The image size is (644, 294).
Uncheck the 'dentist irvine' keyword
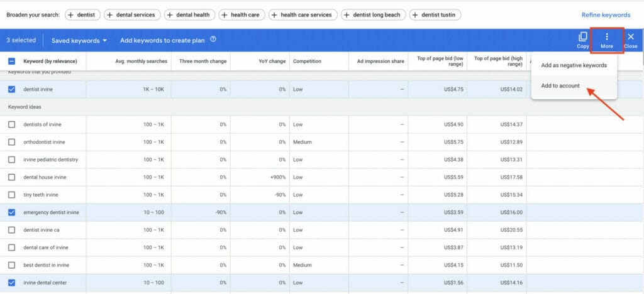pyautogui.click(x=12, y=89)
